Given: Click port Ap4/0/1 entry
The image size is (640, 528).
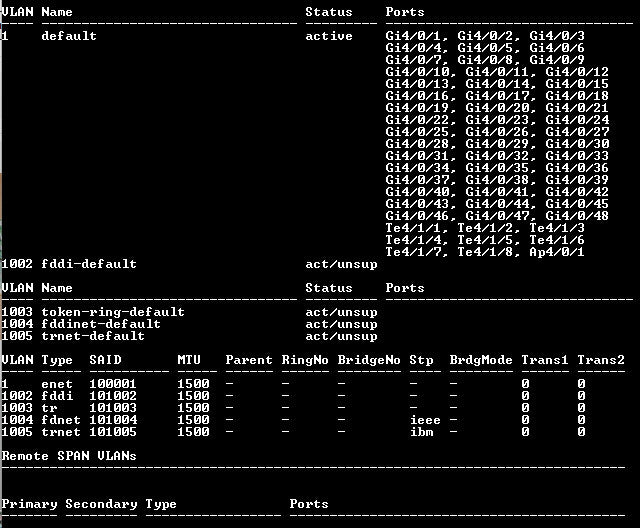Looking at the screenshot, I should [557, 252].
